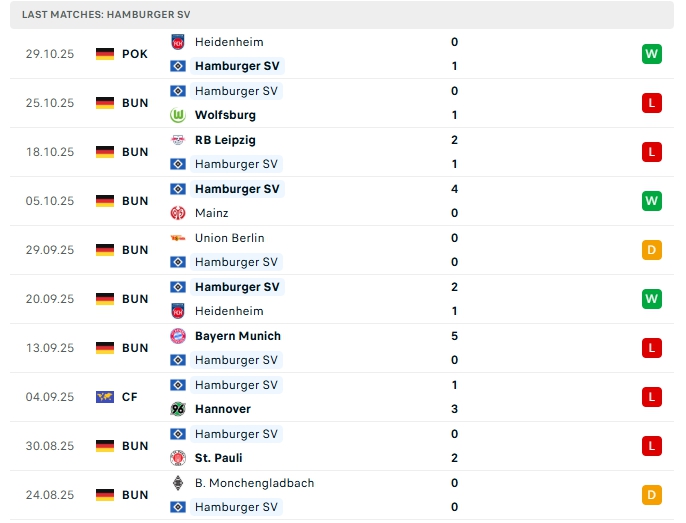Click the score 5 for Bayern Munich

[x=454, y=336]
